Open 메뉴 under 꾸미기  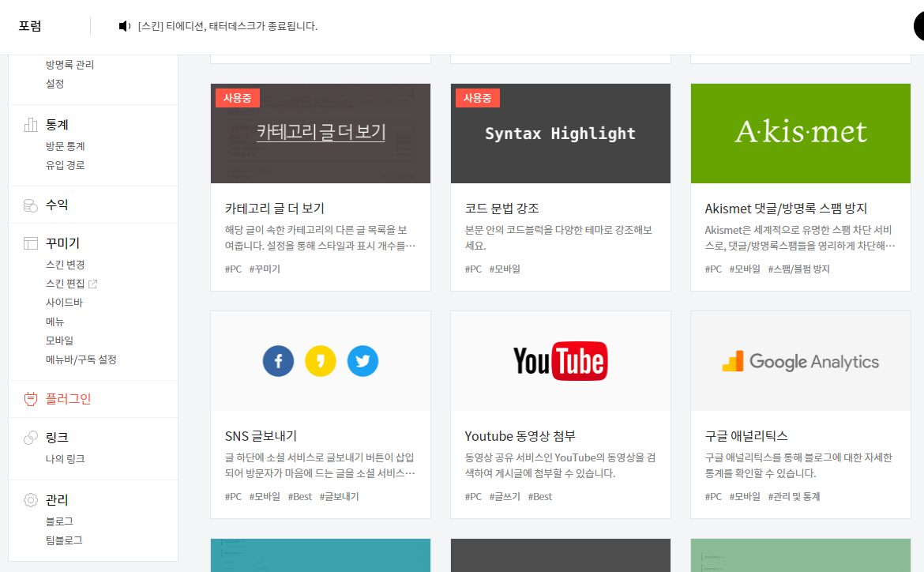coord(54,322)
